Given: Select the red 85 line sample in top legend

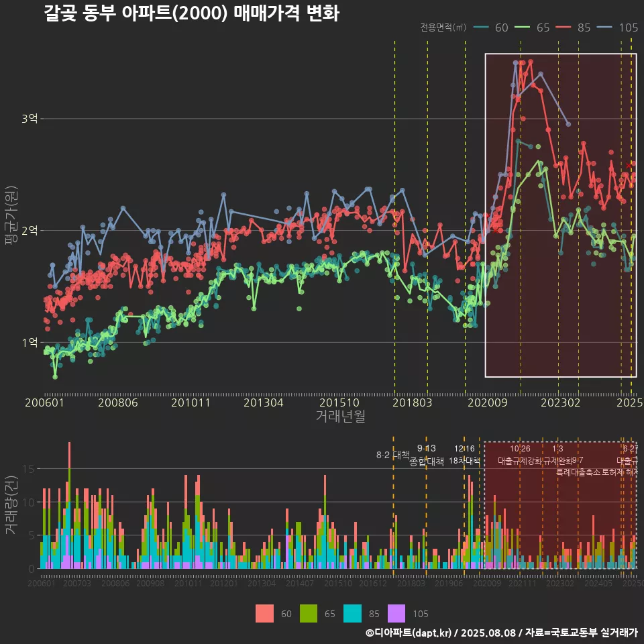Looking at the screenshot, I should click(x=563, y=28).
